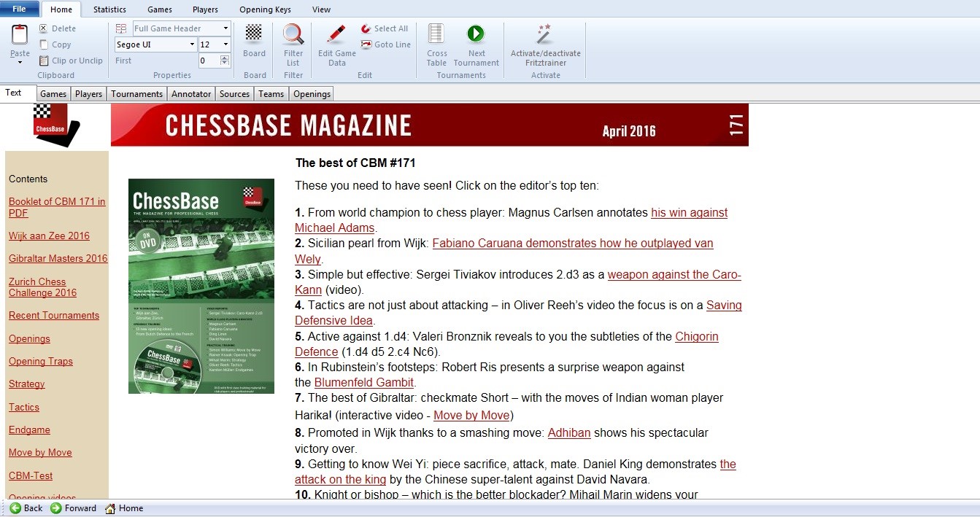980x517 pixels.
Task: Click the green Forward arrow icon
Action: pos(55,508)
